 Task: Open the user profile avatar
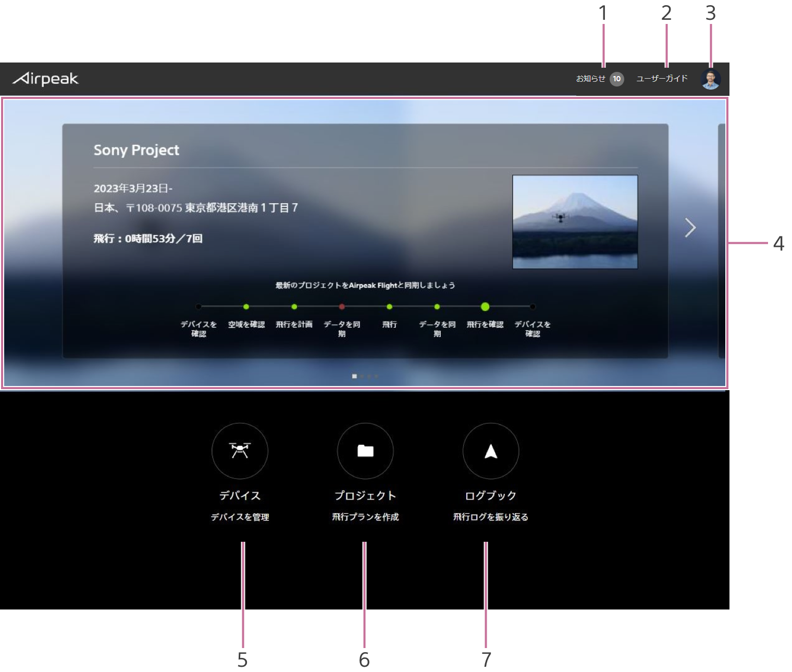tap(711, 79)
